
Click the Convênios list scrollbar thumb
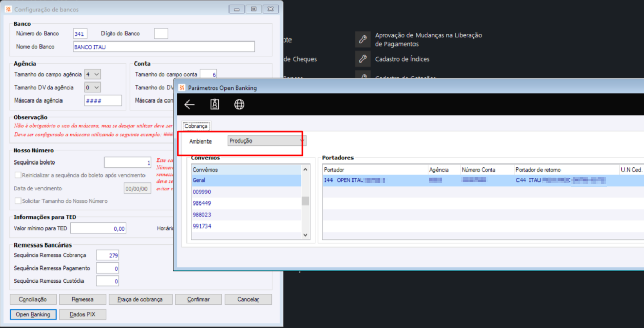click(x=305, y=200)
